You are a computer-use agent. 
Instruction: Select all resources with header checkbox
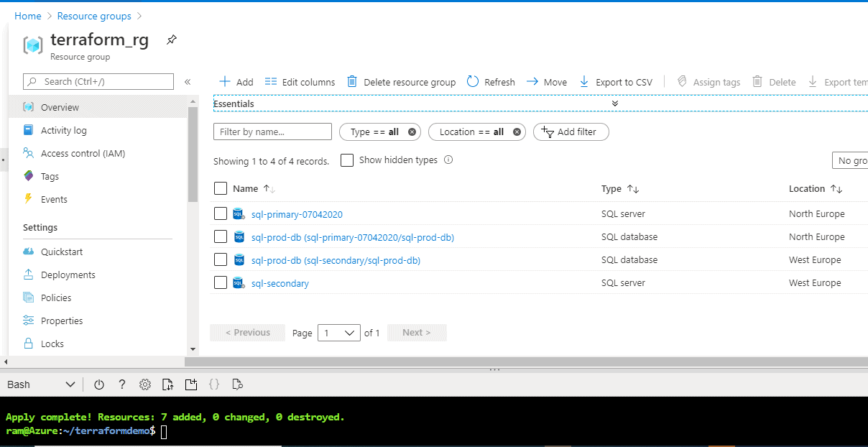221,189
